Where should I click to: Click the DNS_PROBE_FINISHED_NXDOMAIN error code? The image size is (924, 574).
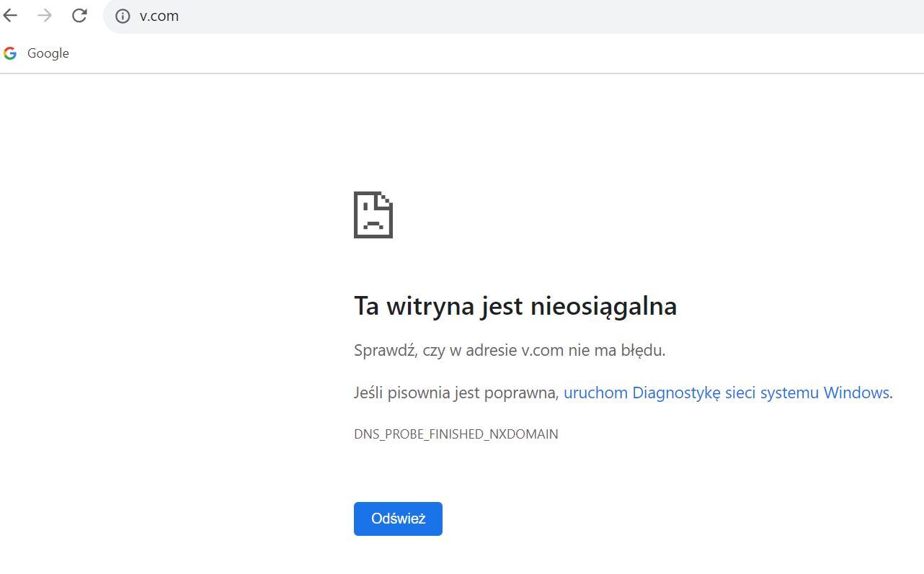(x=456, y=434)
